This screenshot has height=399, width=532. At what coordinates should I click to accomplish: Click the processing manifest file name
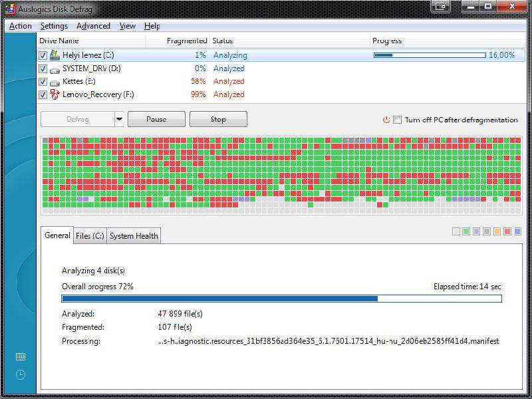(x=329, y=341)
